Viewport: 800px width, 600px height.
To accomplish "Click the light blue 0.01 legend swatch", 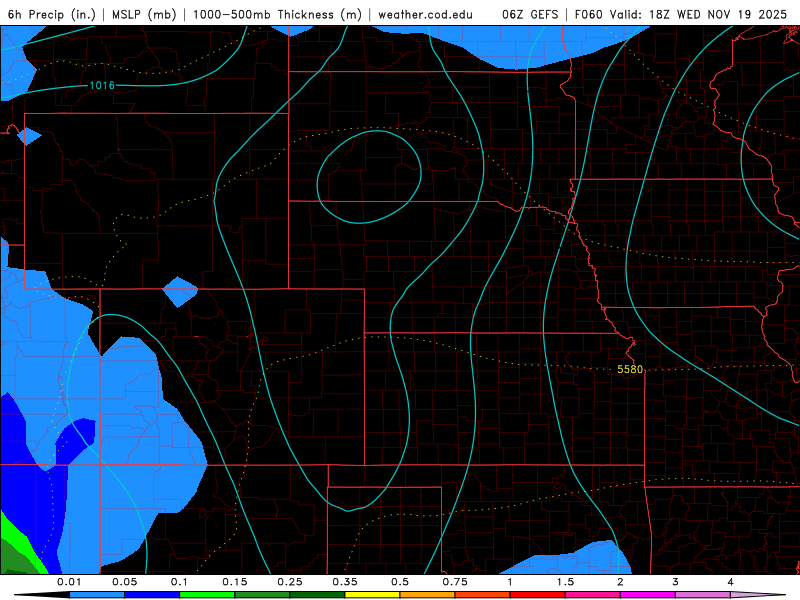I will coord(97,595).
